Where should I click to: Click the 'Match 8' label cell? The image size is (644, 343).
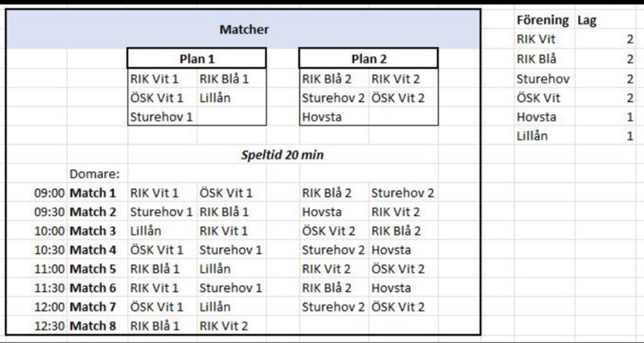tap(93, 326)
